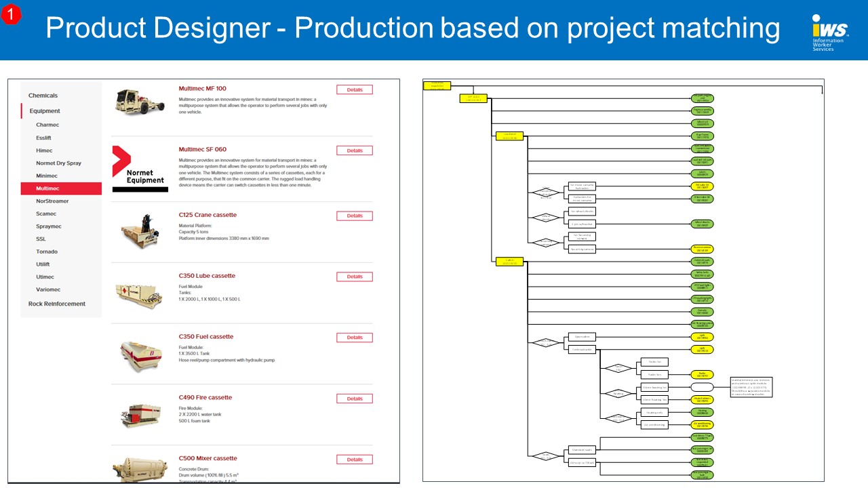The image size is (868, 488).
Task: Open Details for C350 Fuel cassette
Action: coord(355,338)
